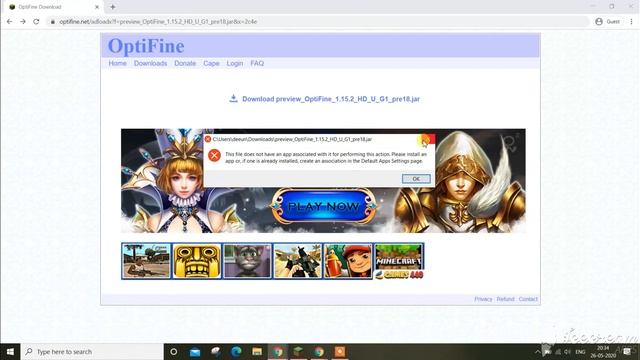Click the PLAY NOW ad button

[323, 207]
